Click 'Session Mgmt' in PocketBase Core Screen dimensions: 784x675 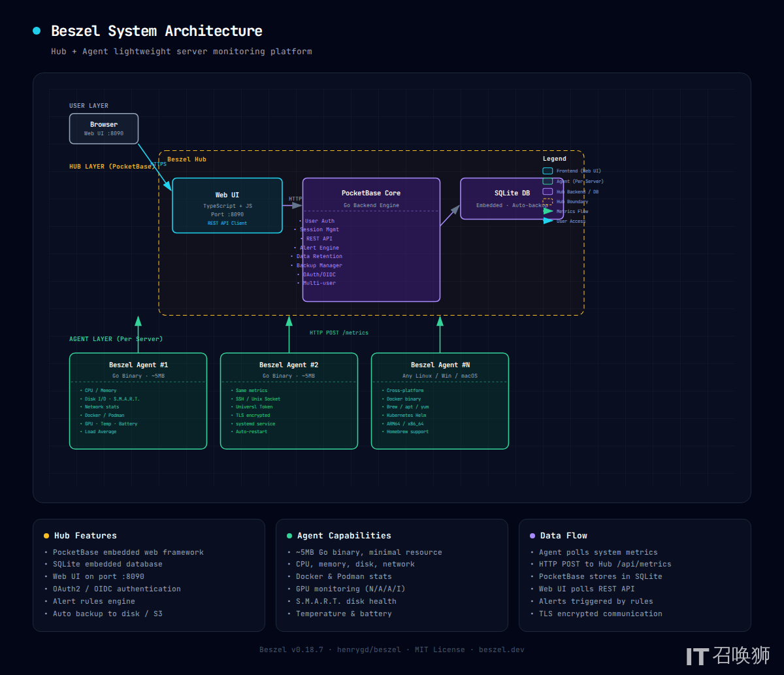point(319,229)
